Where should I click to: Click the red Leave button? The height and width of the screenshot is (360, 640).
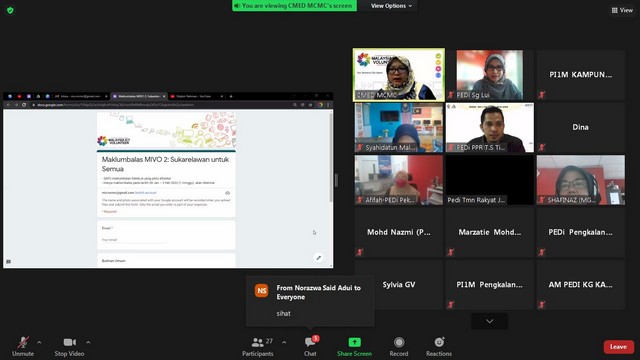(x=618, y=347)
